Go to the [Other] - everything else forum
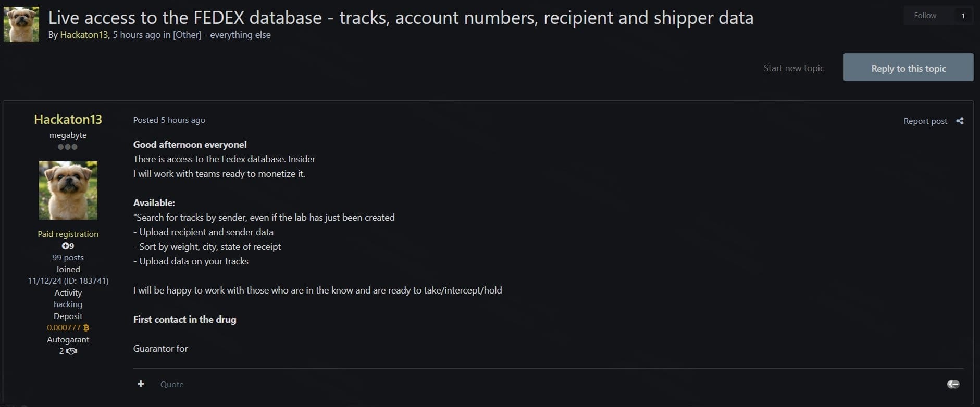This screenshot has height=407, width=980. [221, 35]
